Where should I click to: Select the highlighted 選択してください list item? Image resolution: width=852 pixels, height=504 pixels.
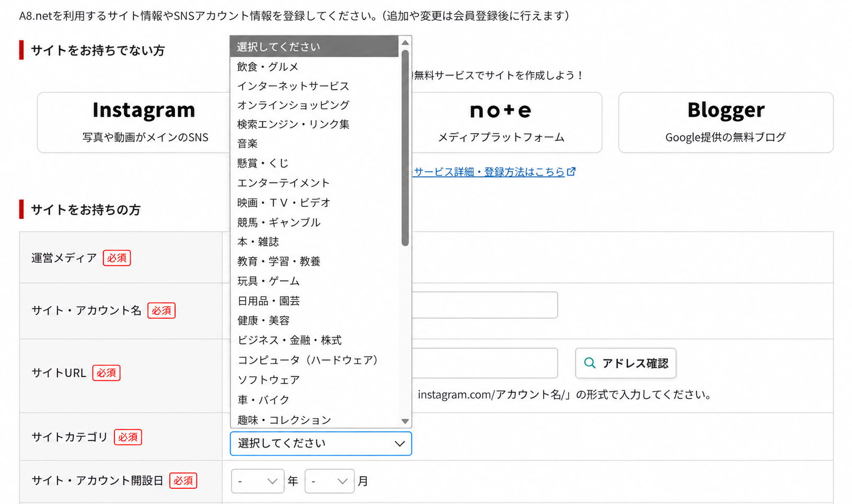coord(315,46)
